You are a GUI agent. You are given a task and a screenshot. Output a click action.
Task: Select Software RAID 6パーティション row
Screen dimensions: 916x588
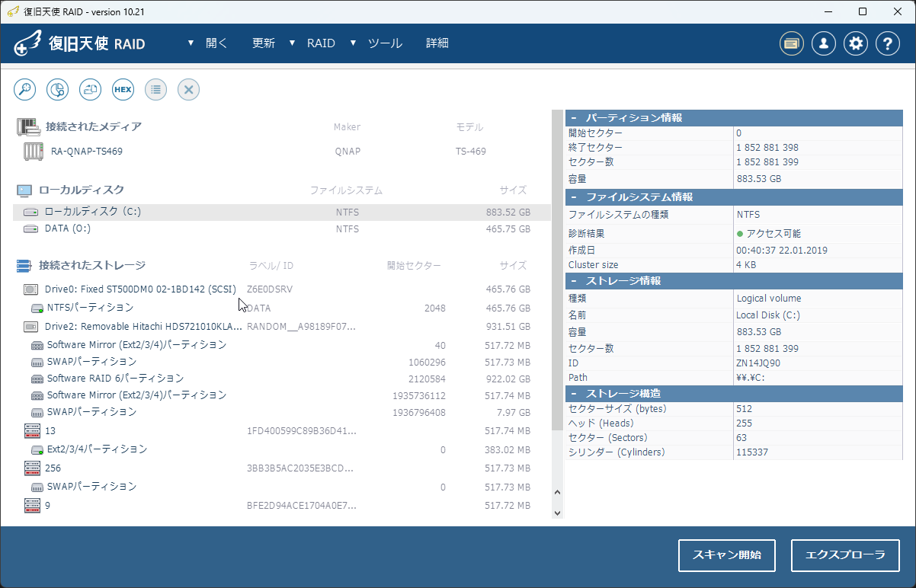tap(282, 379)
